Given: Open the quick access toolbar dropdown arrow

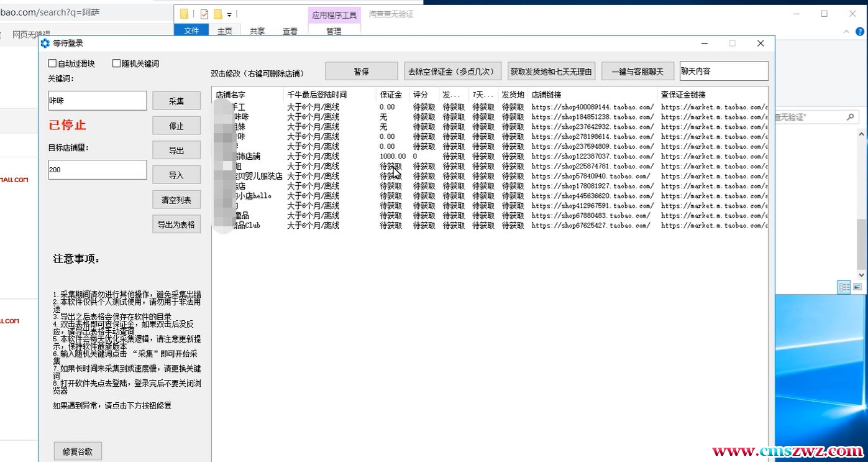Looking at the screenshot, I should [229, 14].
